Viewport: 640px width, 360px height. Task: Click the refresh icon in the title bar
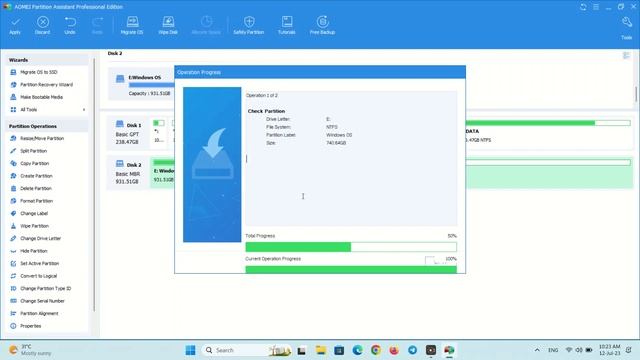[583, 7]
